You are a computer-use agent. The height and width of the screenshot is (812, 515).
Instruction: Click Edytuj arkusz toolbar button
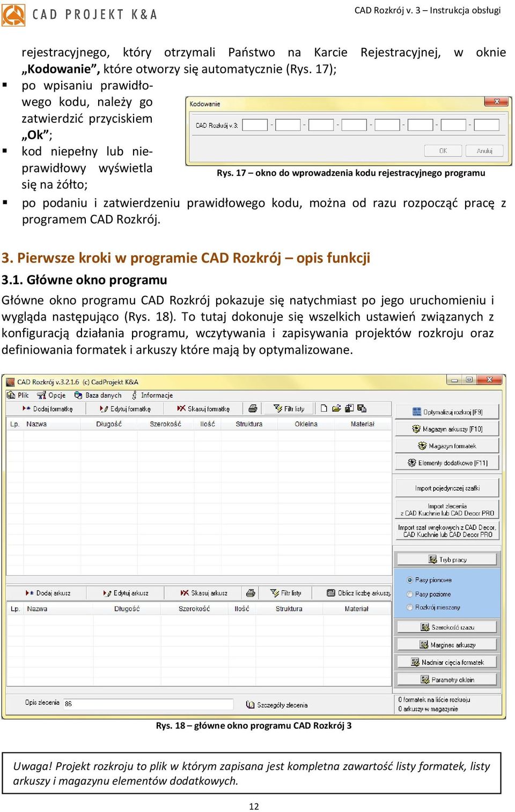point(126,593)
